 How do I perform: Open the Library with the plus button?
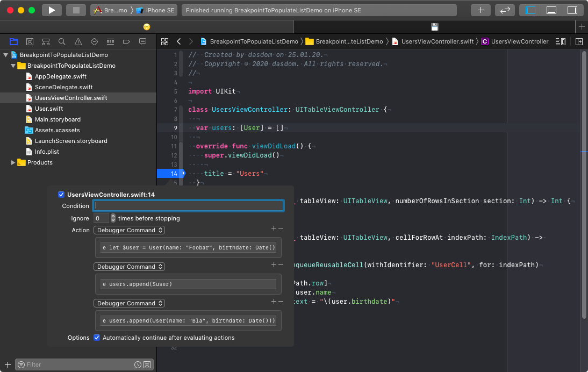[x=481, y=10]
